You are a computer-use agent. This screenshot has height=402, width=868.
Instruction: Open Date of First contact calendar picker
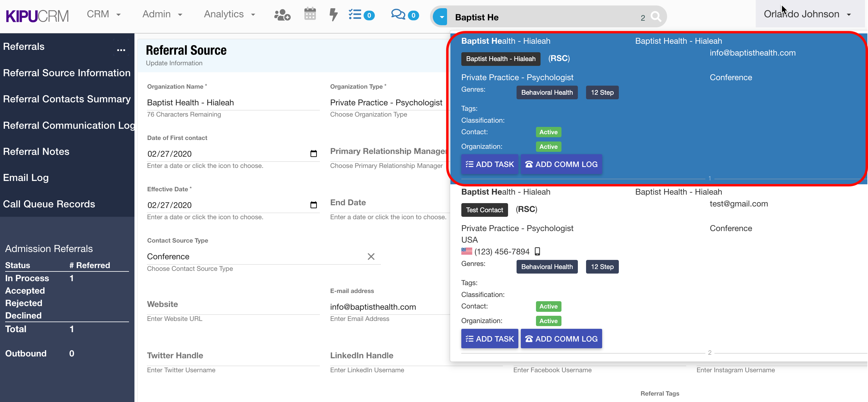[313, 154]
